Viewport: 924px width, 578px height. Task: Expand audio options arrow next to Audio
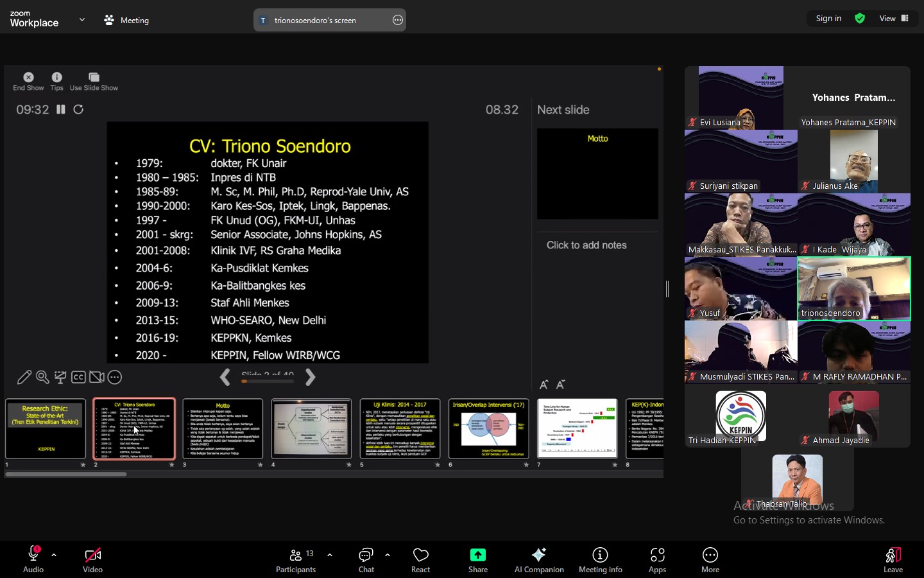click(54, 555)
